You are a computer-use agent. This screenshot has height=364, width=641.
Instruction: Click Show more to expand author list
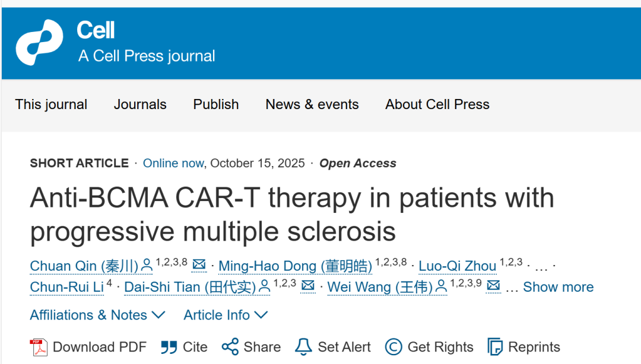pos(558,287)
